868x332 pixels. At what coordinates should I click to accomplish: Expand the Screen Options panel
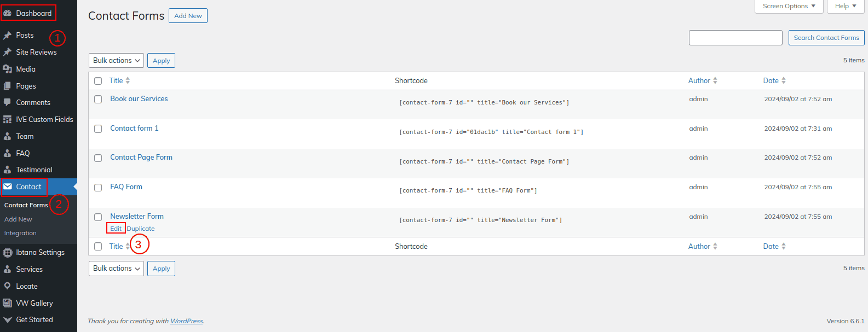pyautogui.click(x=789, y=6)
